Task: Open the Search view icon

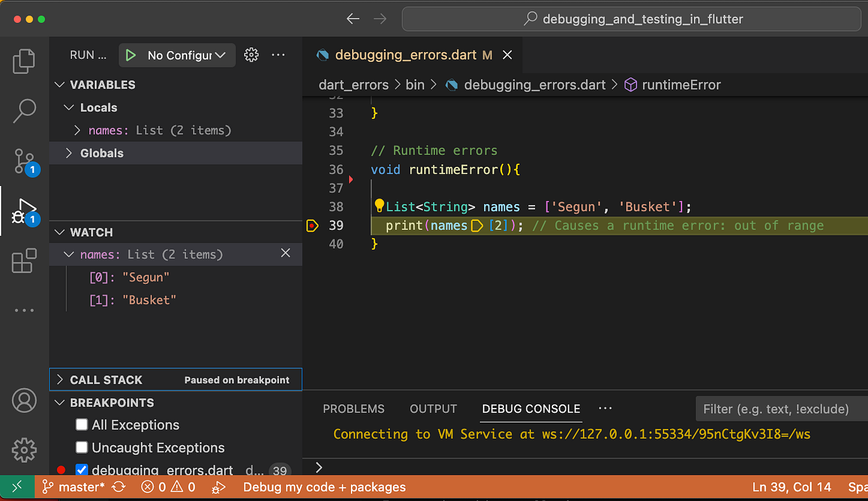Action: click(24, 111)
